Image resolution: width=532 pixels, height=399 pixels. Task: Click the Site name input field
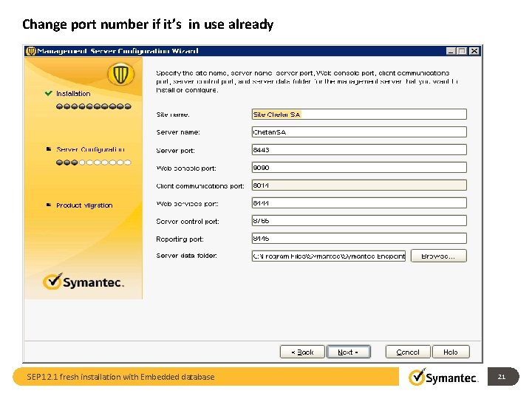[x=359, y=115]
